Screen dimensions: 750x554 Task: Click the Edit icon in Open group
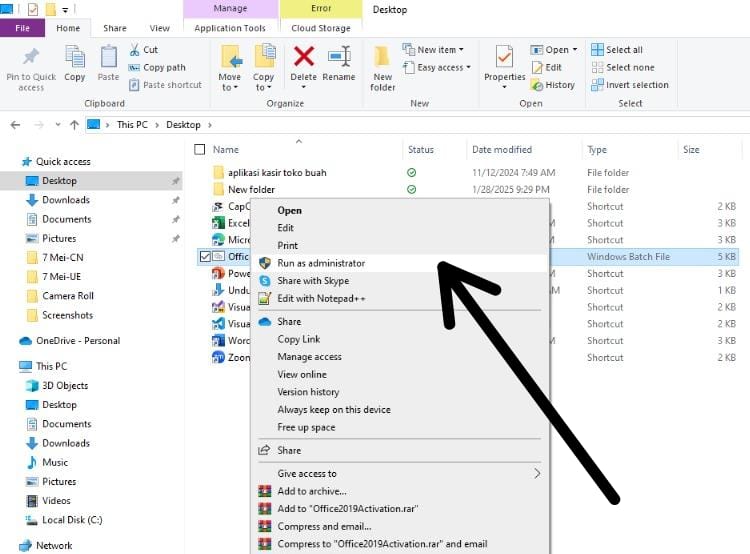point(538,67)
